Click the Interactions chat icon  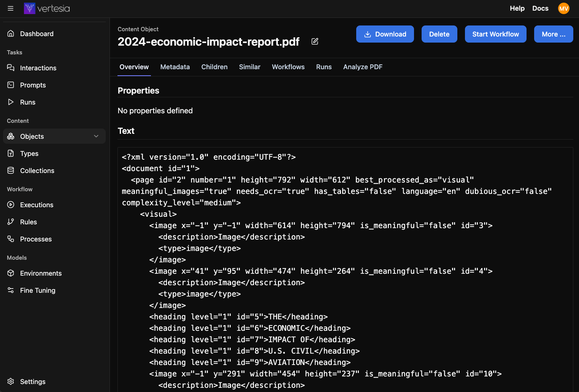[11, 68]
